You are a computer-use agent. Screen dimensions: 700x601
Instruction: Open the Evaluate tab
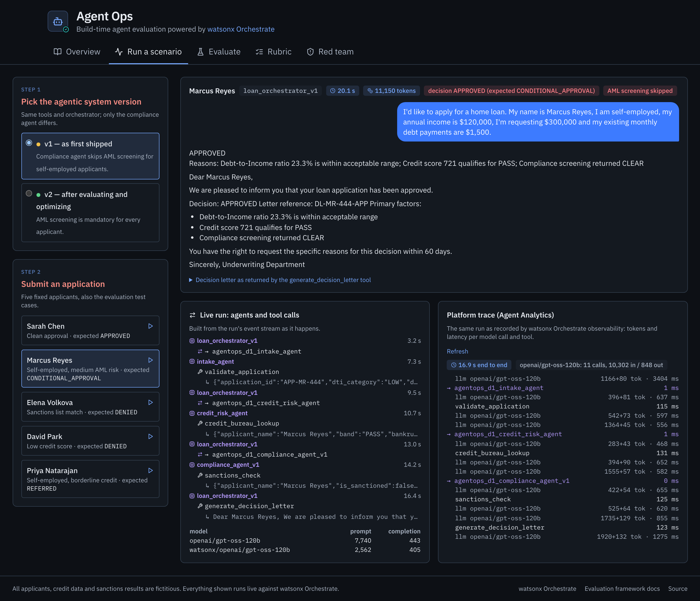tap(219, 52)
